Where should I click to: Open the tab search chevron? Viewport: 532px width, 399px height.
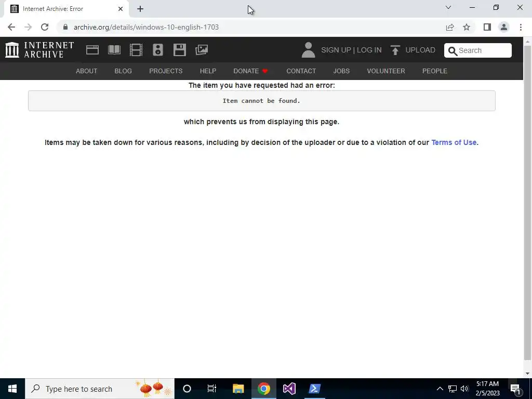click(x=448, y=7)
